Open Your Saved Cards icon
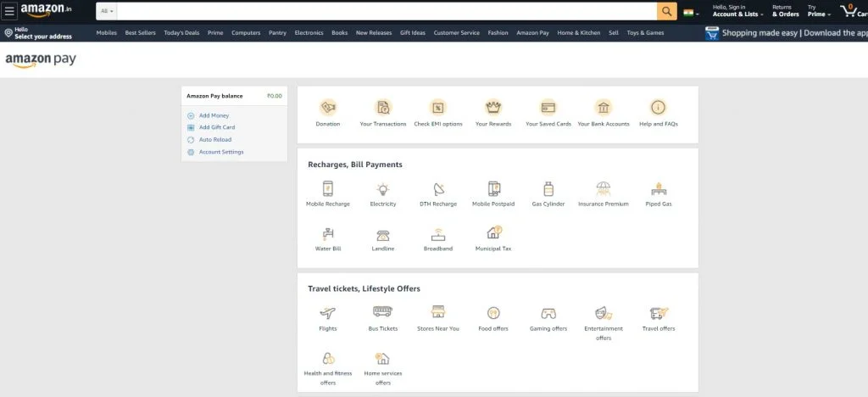The height and width of the screenshot is (397, 868). (548, 107)
